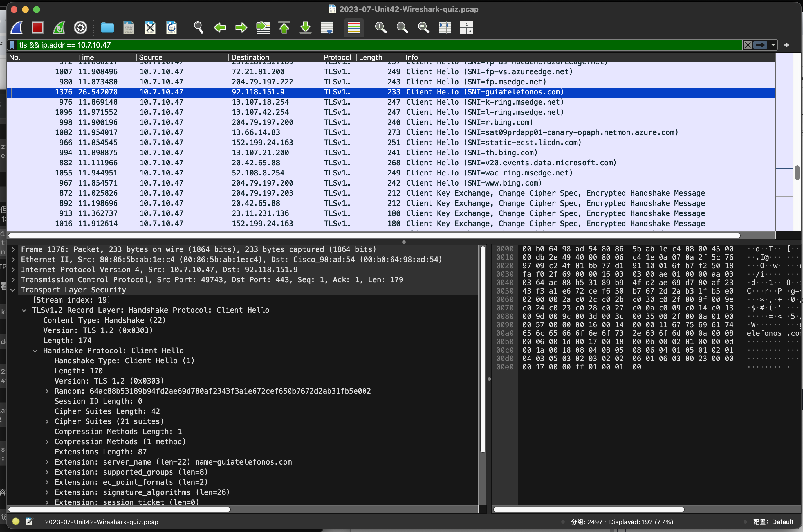The width and height of the screenshot is (803, 532).
Task: Click the zoom in magnifier icon
Action: tap(380, 28)
